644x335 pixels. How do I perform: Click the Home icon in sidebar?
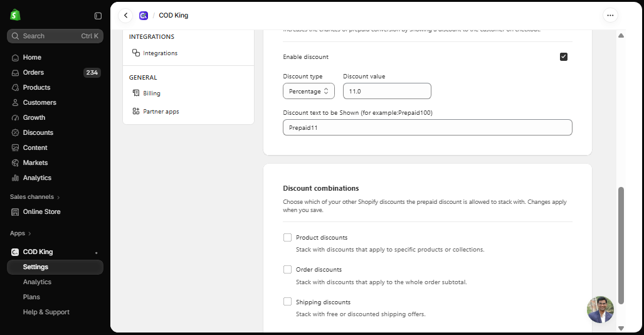[x=15, y=58]
